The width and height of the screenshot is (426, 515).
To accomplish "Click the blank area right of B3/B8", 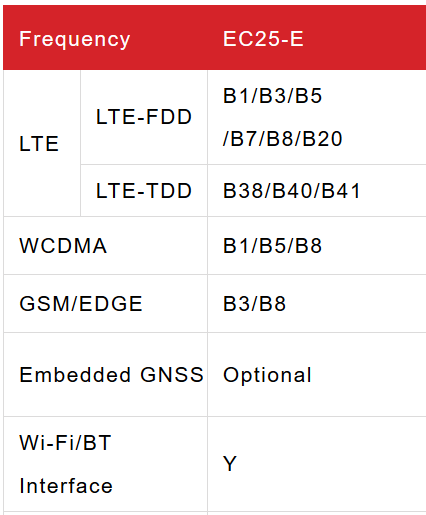I will (356, 304).
